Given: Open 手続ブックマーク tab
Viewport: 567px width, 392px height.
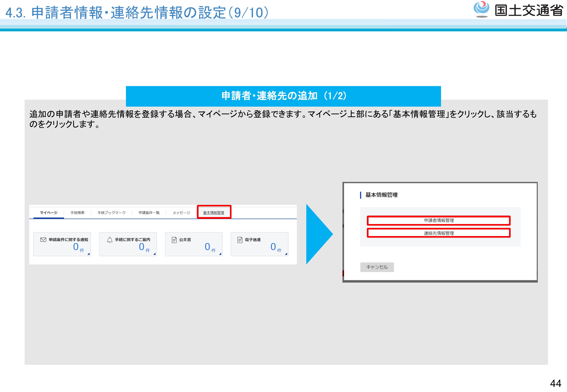Looking at the screenshot, I should coord(111,213).
